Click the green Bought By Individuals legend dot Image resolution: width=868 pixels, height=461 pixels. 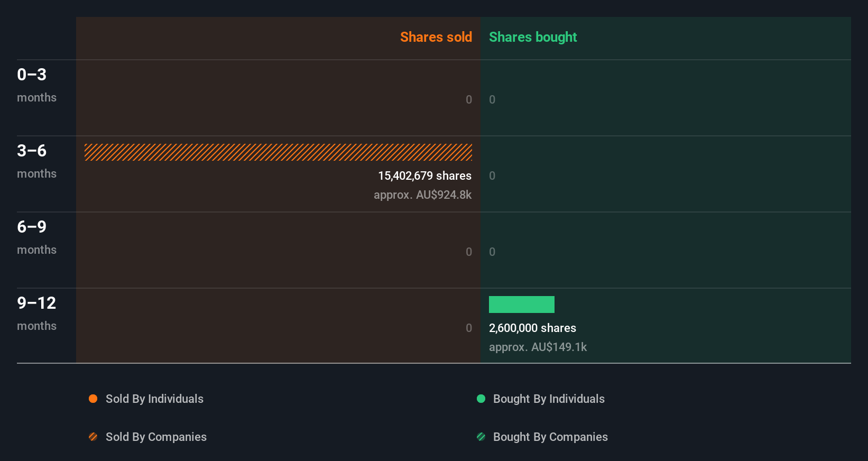point(481,399)
